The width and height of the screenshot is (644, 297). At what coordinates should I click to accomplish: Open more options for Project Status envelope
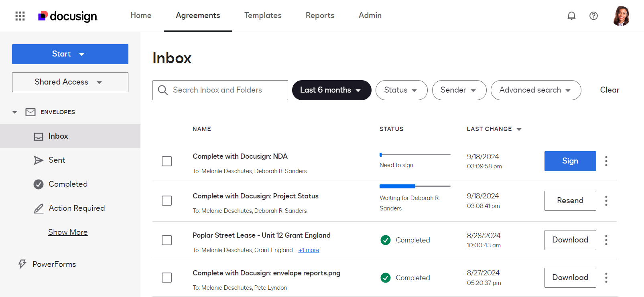click(606, 201)
